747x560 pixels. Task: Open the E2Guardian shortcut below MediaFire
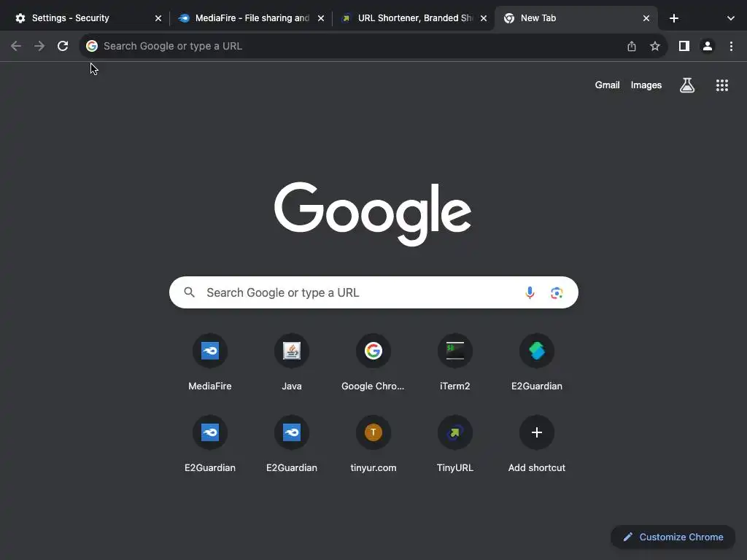click(210, 444)
